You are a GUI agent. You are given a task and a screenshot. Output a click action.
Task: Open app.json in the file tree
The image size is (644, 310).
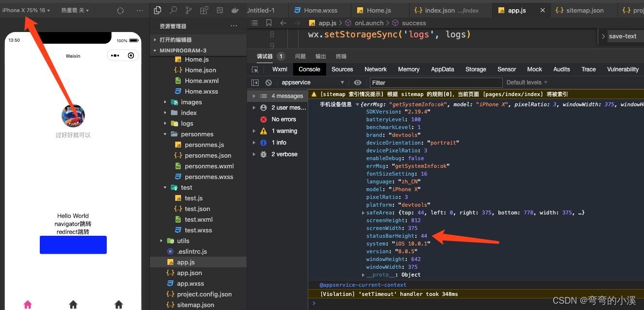(x=189, y=273)
